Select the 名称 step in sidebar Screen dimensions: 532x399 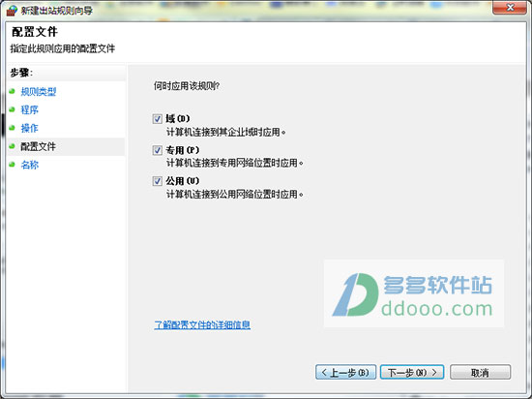point(30,165)
